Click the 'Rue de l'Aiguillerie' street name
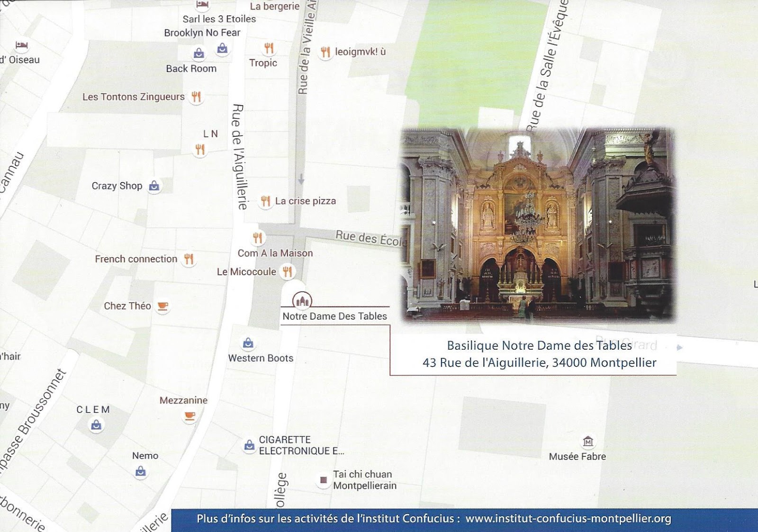 click(239, 157)
